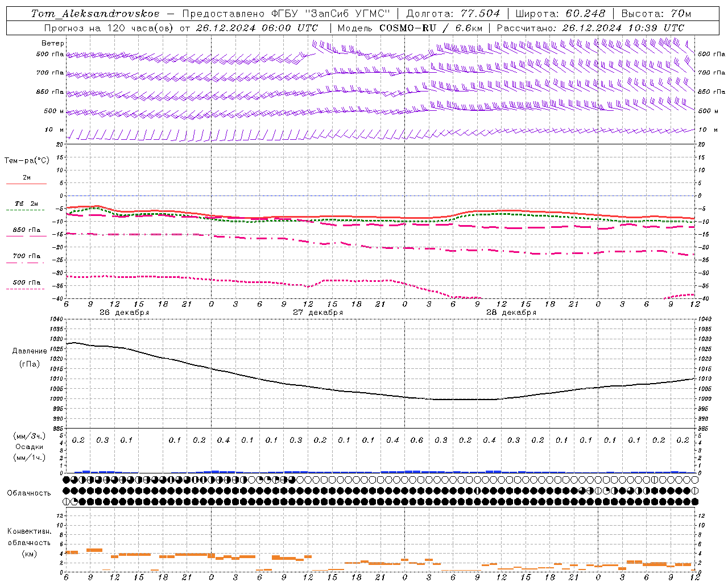Screen dimensions: 728x582
Task: Click the date label 27 декабря
Action: [x=318, y=313]
